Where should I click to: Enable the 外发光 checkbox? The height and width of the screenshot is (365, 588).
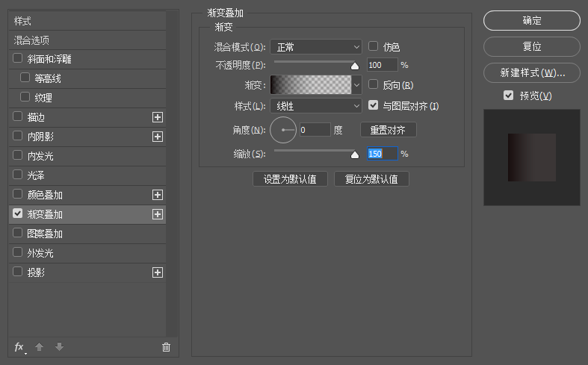pos(18,252)
